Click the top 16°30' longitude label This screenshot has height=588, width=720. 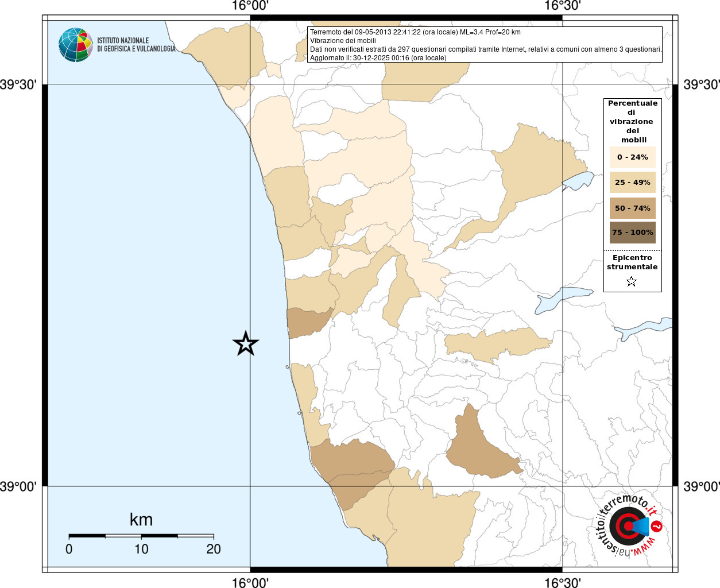562,6
